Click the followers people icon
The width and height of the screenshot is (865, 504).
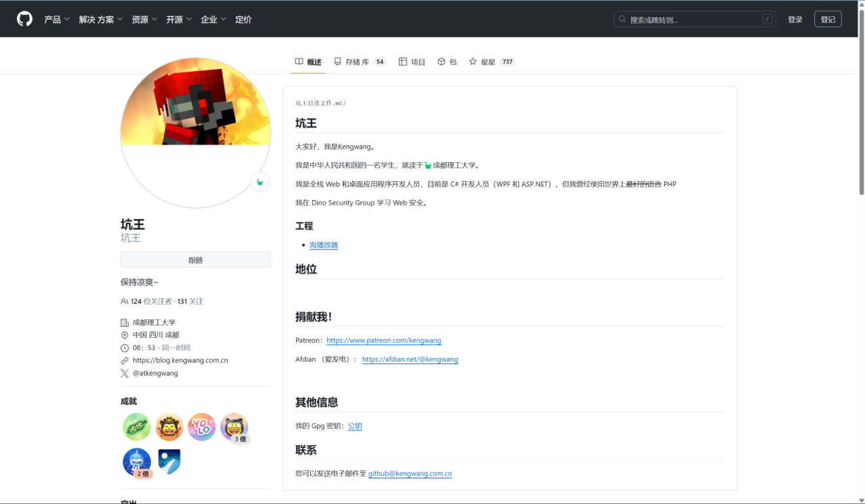tap(124, 301)
